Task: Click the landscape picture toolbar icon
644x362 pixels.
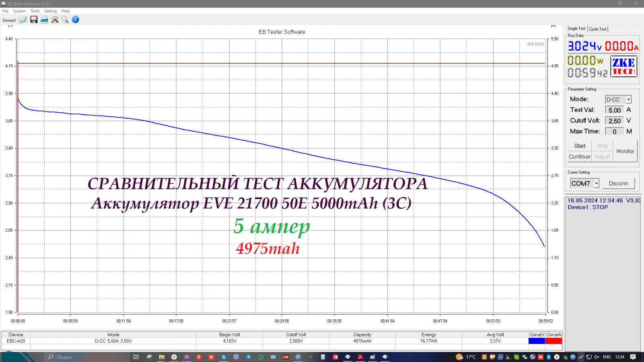Action: (x=44, y=20)
